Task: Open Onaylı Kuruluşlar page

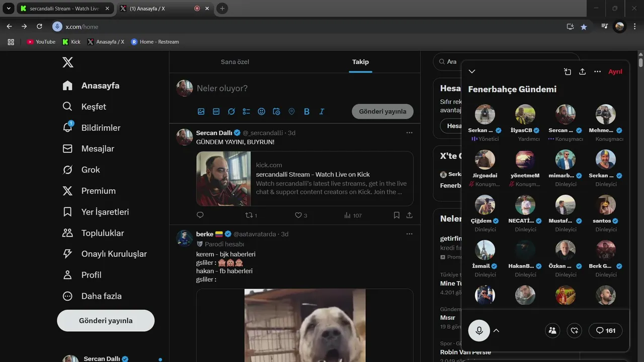Action: click(105, 254)
